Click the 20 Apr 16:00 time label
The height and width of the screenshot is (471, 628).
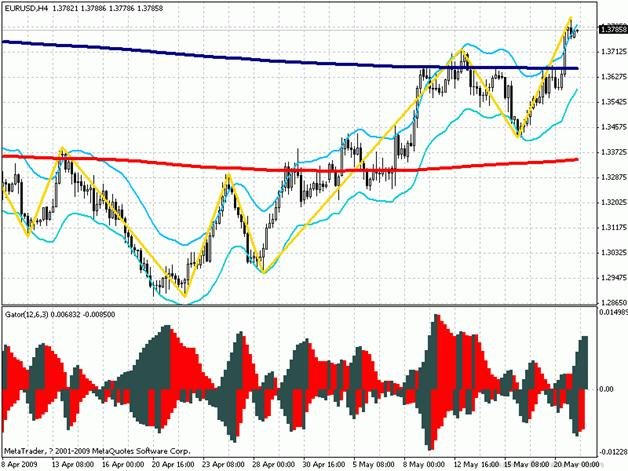pos(173,465)
